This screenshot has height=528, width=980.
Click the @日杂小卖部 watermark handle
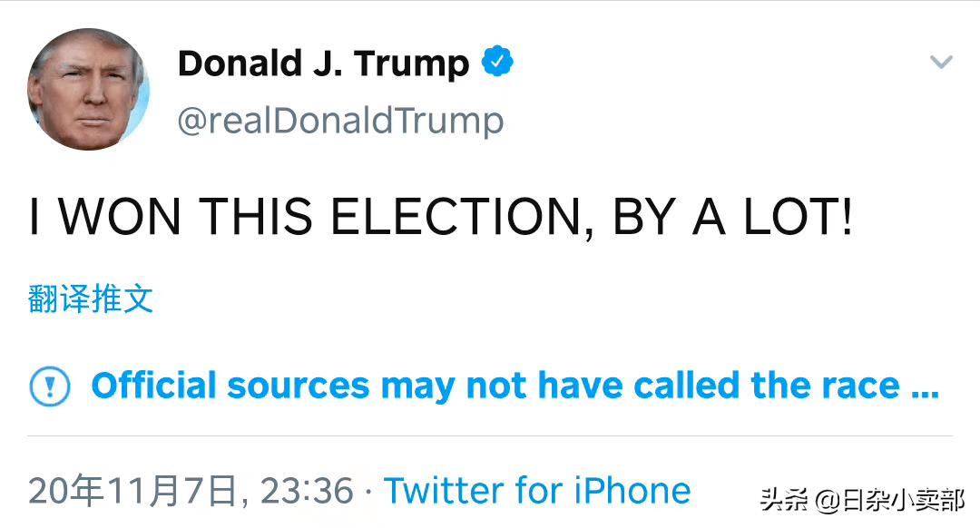889,499
